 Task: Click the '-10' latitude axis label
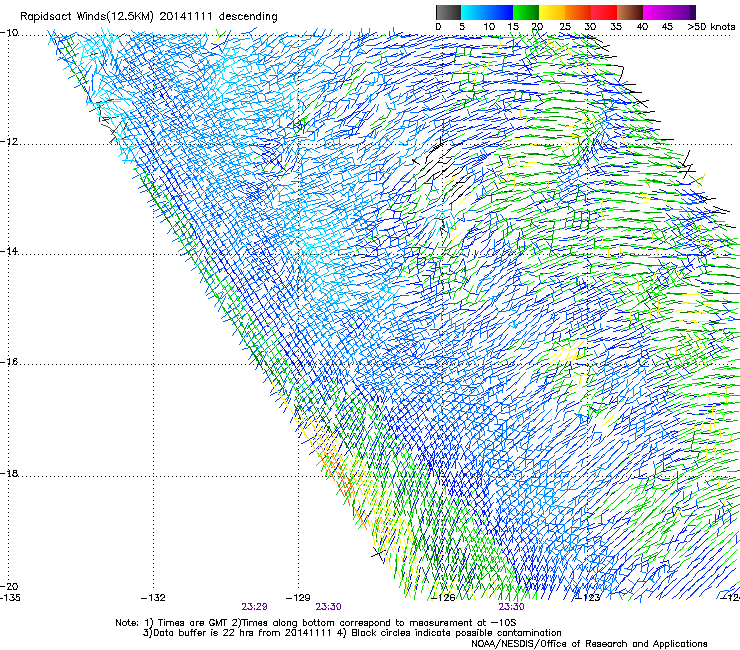(x=9, y=33)
